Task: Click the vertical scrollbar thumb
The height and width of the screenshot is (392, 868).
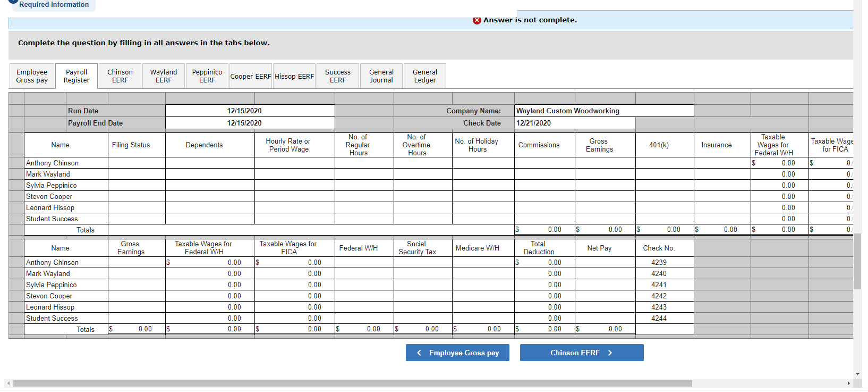Action: click(x=857, y=261)
